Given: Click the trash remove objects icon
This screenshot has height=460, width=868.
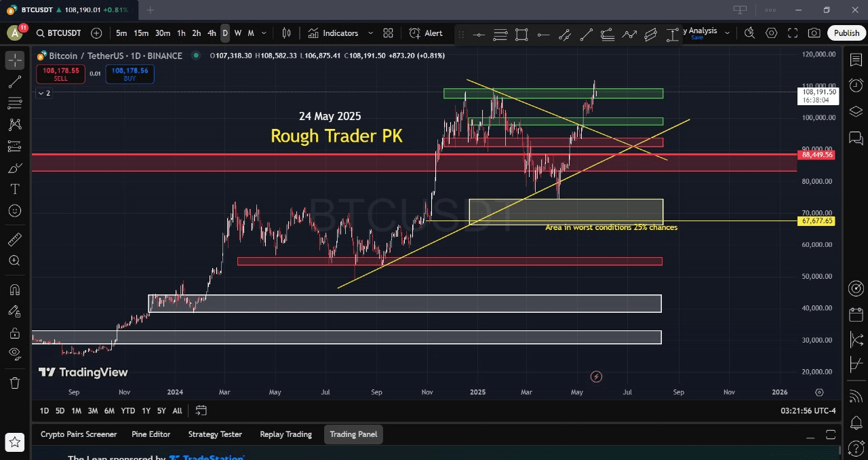Looking at the screenshot, I should point(15,383).
